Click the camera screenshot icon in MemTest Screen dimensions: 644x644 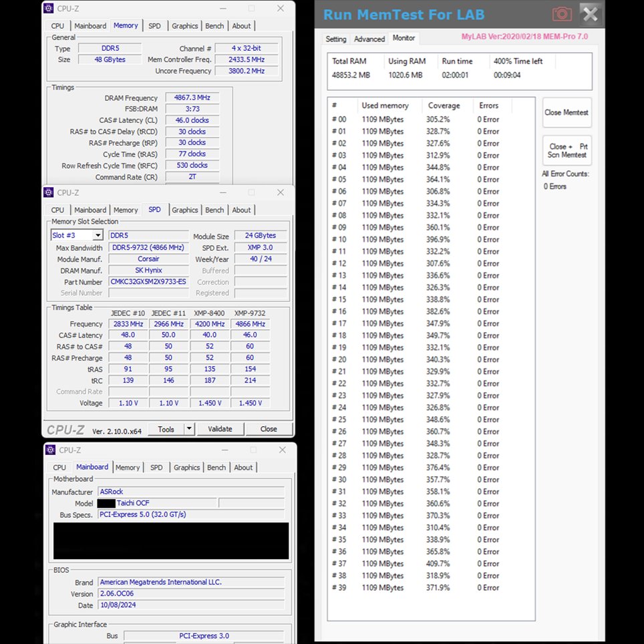click(x=562, y=14)
